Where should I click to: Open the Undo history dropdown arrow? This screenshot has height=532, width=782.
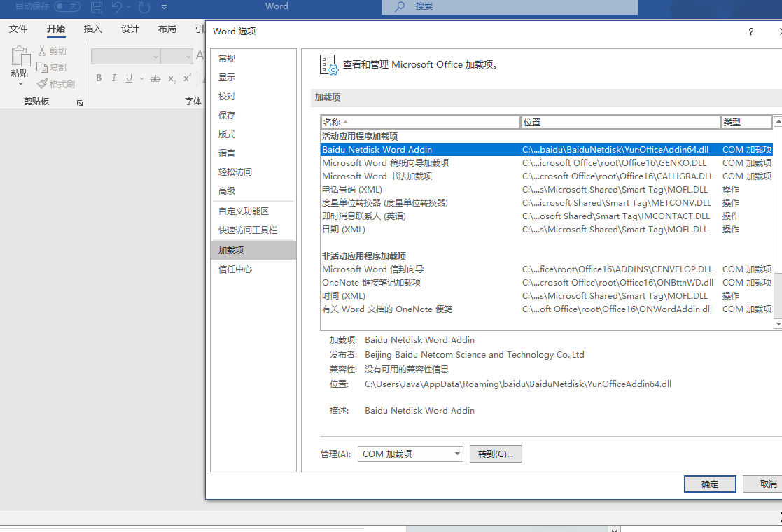click(129, 7)
